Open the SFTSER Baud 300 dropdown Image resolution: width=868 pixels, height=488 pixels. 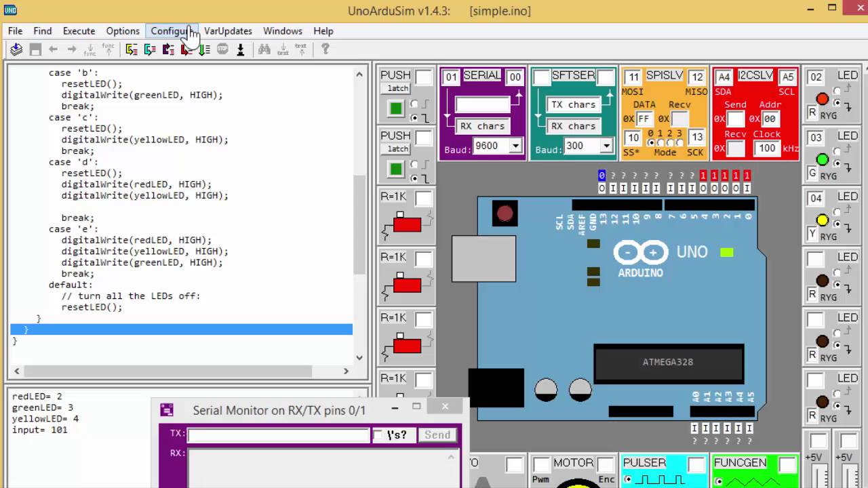606,146
